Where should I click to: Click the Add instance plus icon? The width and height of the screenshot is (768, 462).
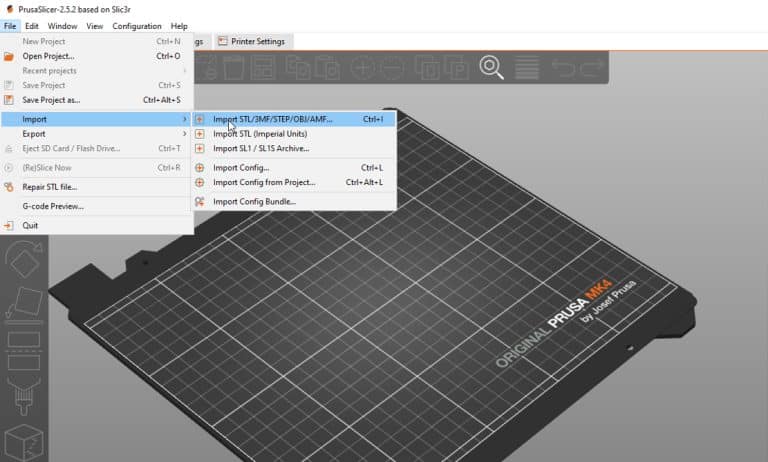pyautogui.click(x=362, y=68)
